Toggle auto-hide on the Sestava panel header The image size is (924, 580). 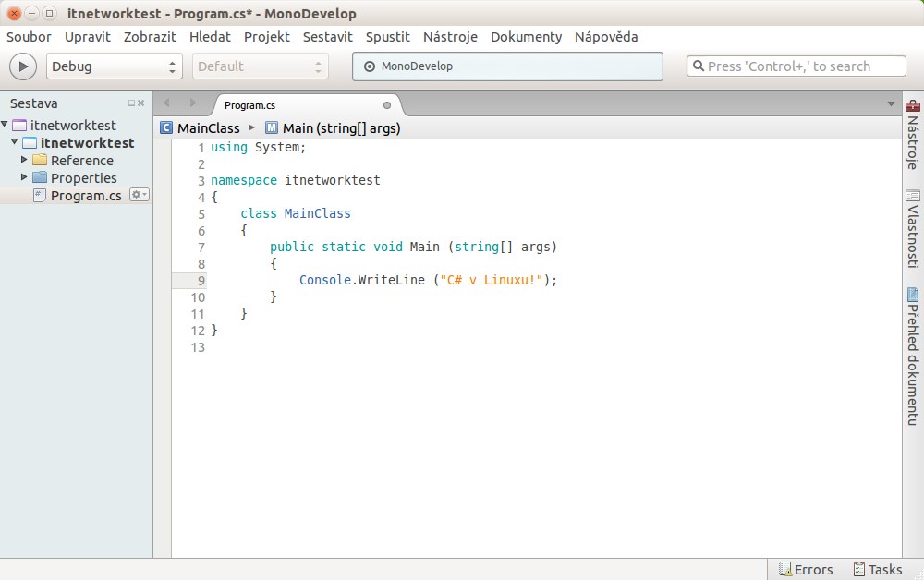click(132, 103)
